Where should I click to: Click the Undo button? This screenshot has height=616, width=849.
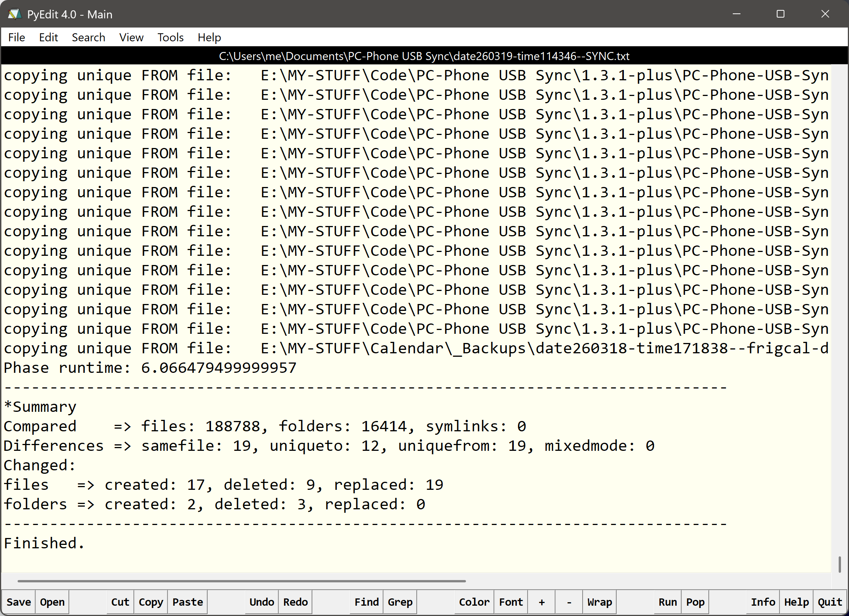[261, 602]
